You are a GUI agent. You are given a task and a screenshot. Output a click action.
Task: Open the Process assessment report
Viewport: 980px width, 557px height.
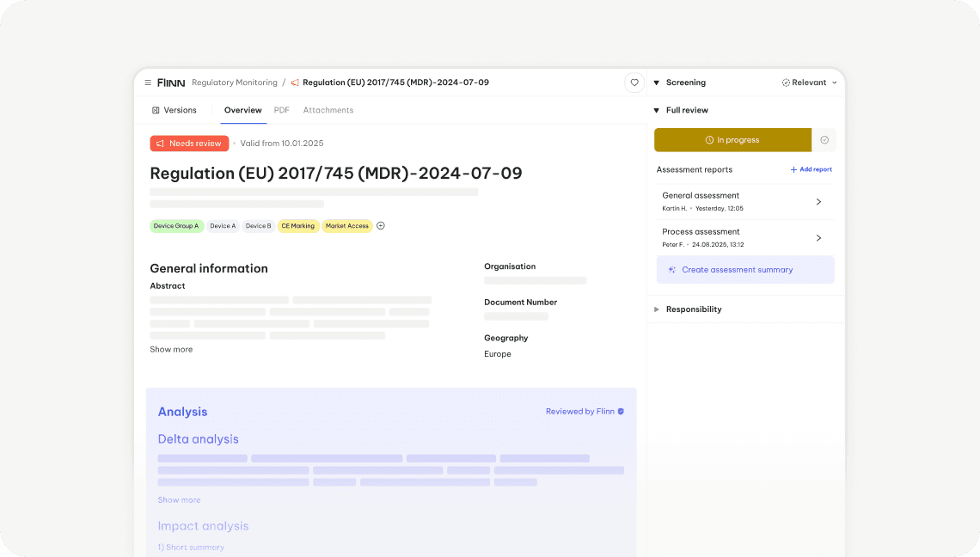[745, 238]
